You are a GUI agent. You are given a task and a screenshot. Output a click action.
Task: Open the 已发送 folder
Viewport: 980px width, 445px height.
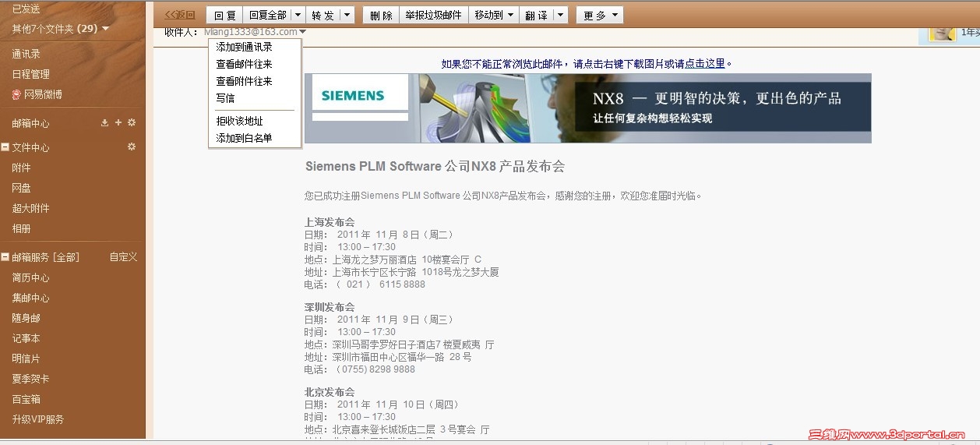[26, 9]
